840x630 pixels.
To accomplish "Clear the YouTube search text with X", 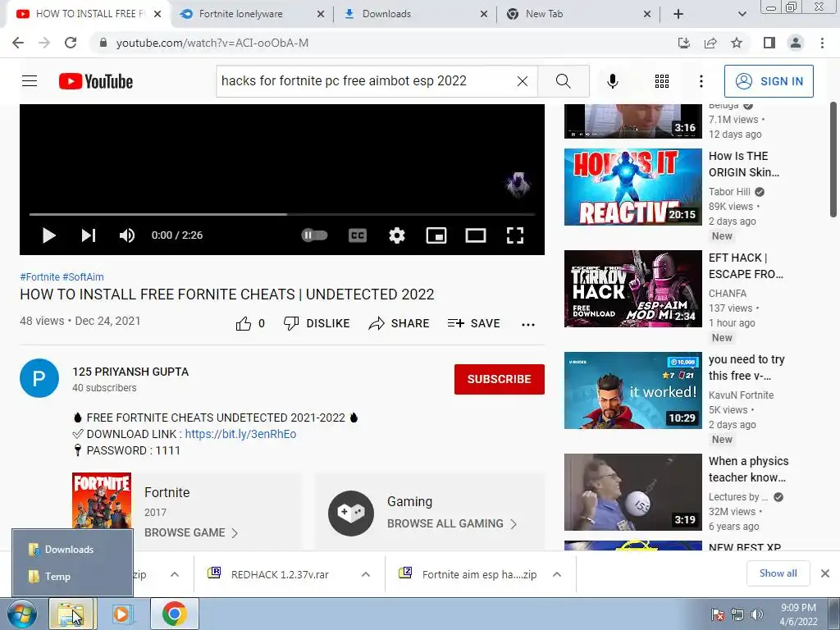I will pos(522,81).
